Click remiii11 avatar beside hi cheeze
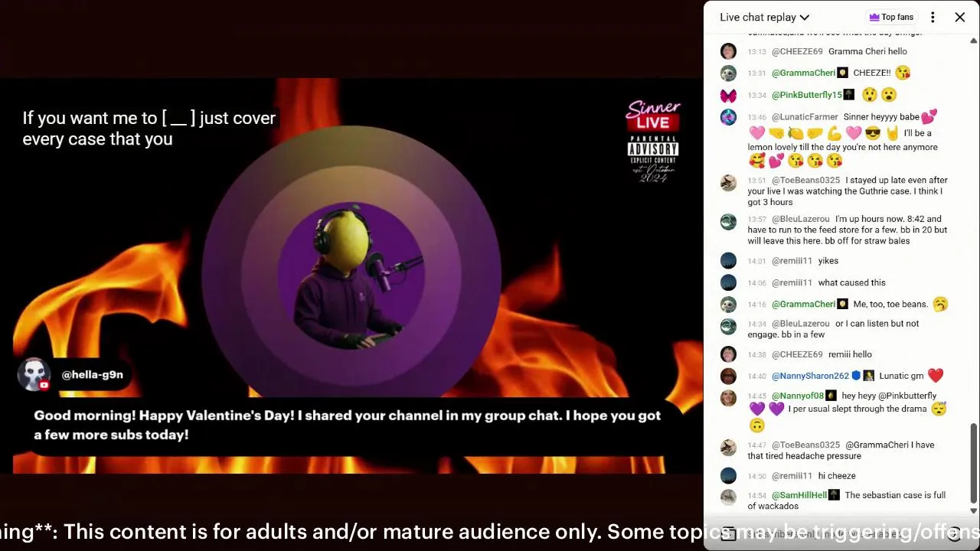Viewport: 980px width, 551px height. tap(728, 476)
